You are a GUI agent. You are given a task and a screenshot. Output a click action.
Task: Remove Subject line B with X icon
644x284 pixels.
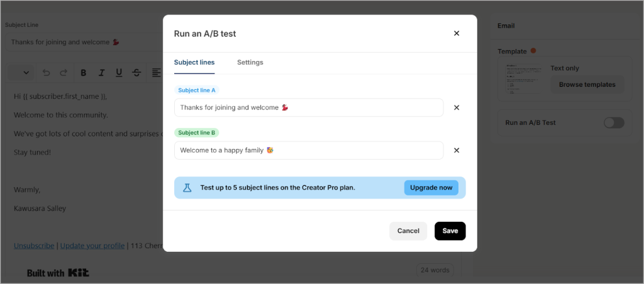[457, 150]
